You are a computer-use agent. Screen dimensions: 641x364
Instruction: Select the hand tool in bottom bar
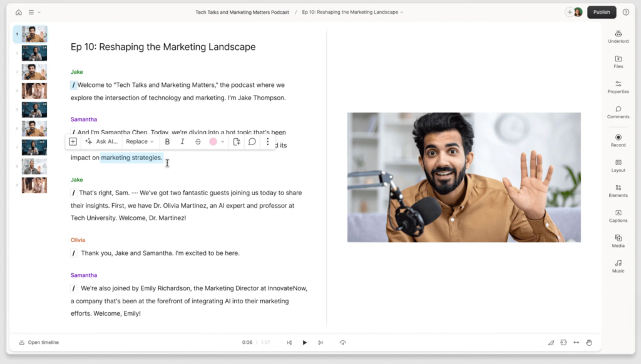[x=589, y=342]
